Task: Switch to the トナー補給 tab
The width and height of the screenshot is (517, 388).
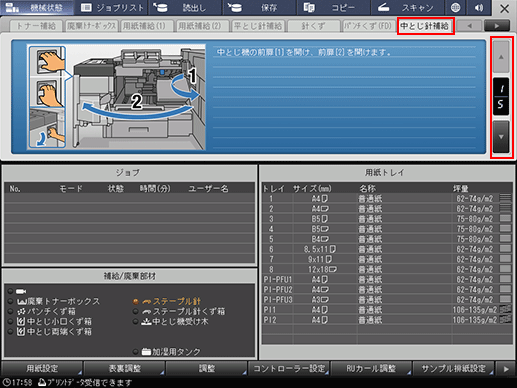Action: pyautogui.click(x=36, y=26)
